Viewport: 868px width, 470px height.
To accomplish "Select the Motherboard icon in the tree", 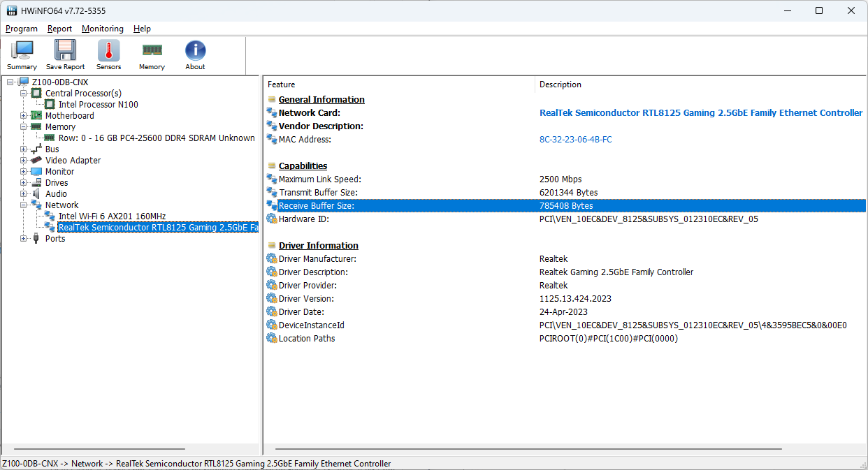I will click(x=36, y=115).
